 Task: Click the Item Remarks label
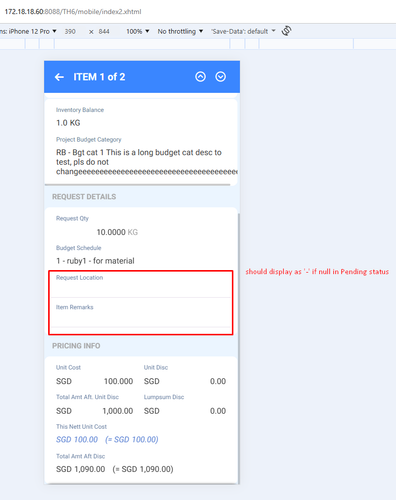75,307
